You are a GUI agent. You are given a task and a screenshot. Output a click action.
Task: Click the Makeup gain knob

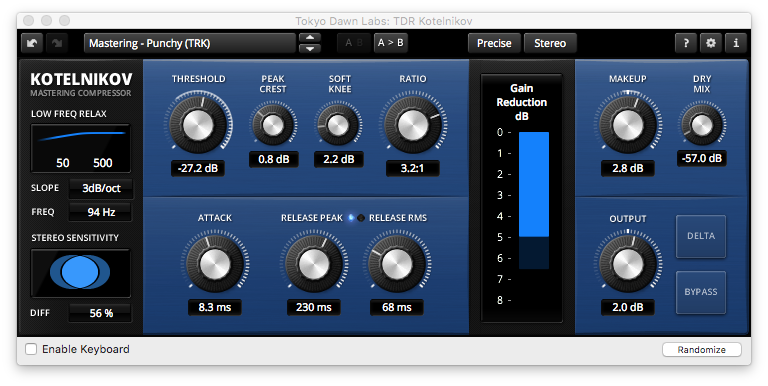628,124
